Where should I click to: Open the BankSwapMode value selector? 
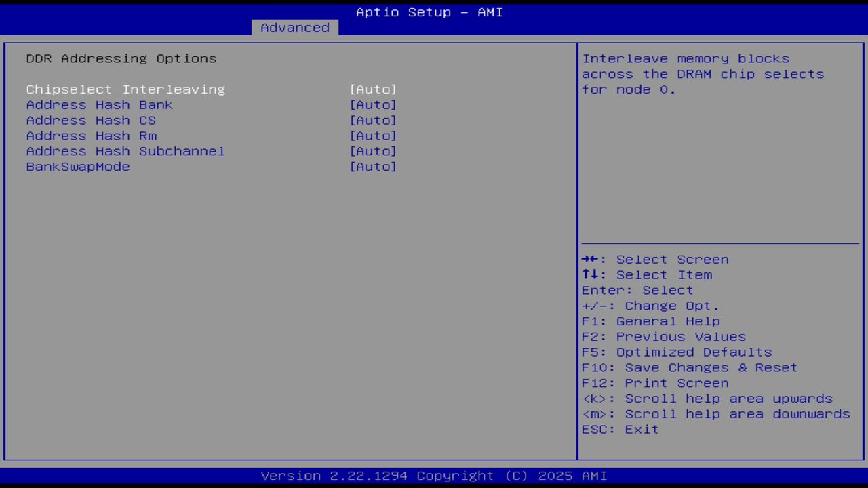pos(373,167)
